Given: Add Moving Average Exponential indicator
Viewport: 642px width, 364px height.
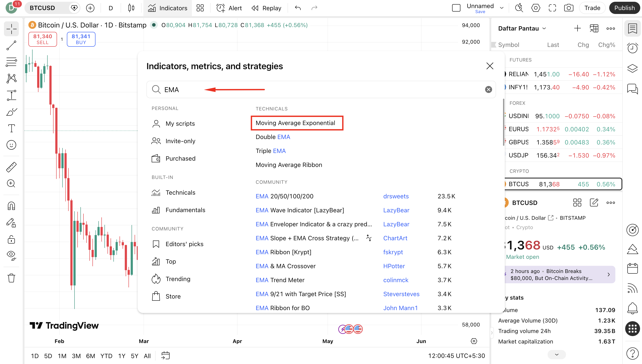Looking at the screenshot, I should (295, 123).
